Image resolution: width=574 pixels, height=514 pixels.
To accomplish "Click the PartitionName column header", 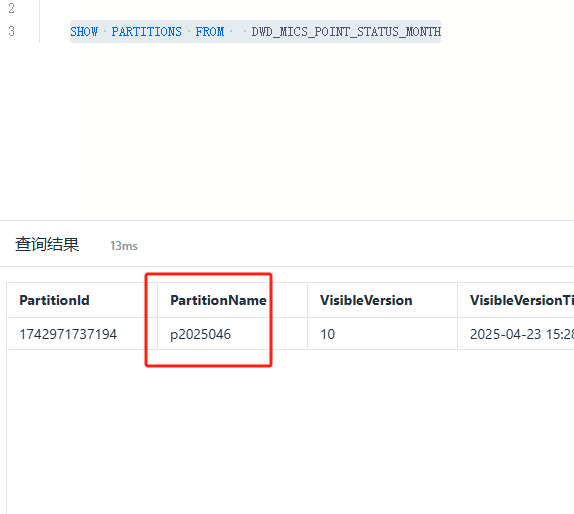I will [218, 300].
